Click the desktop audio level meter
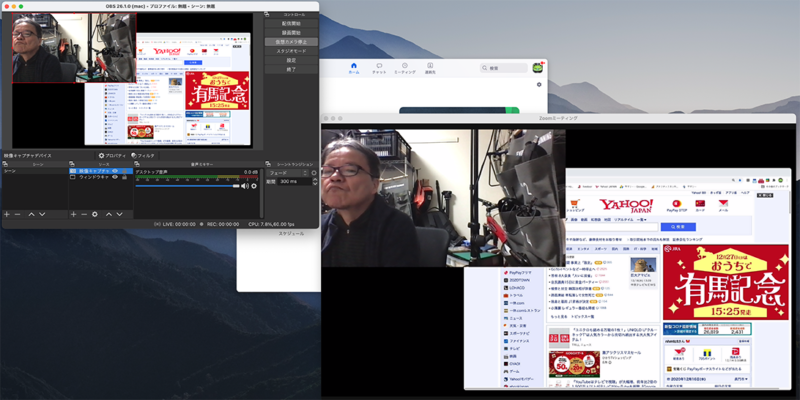The image size is (800, 400). [196, 177]
